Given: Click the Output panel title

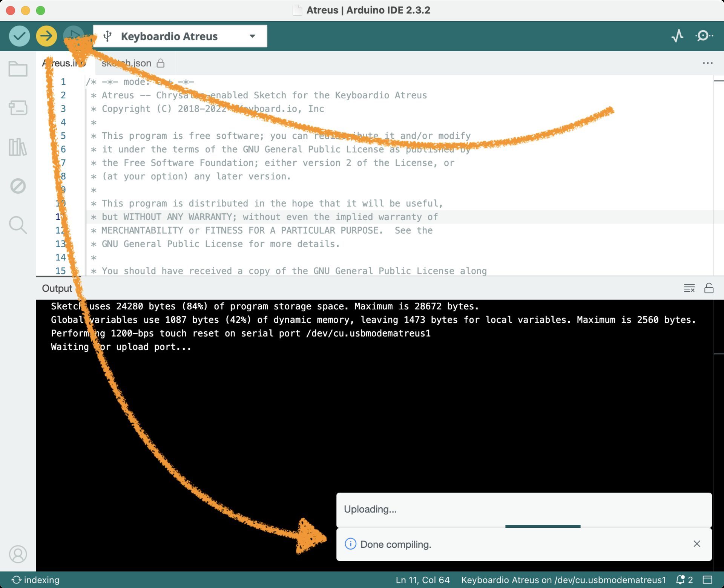Looking at the screenshot, I should 57,288.
